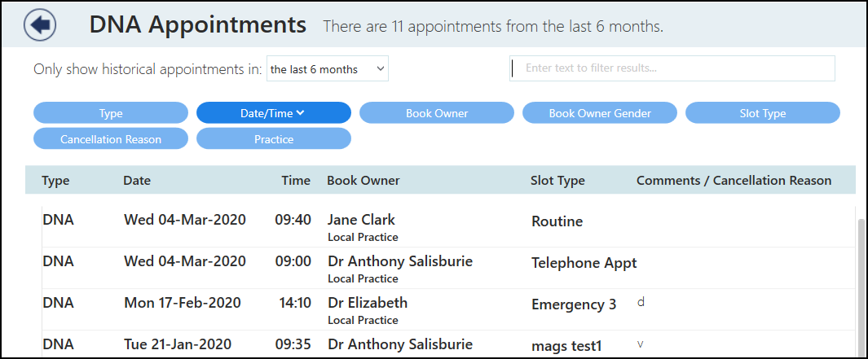Sort by the Slot Type pill
This screenshot has height=359, width=868.
coord(763,113)
